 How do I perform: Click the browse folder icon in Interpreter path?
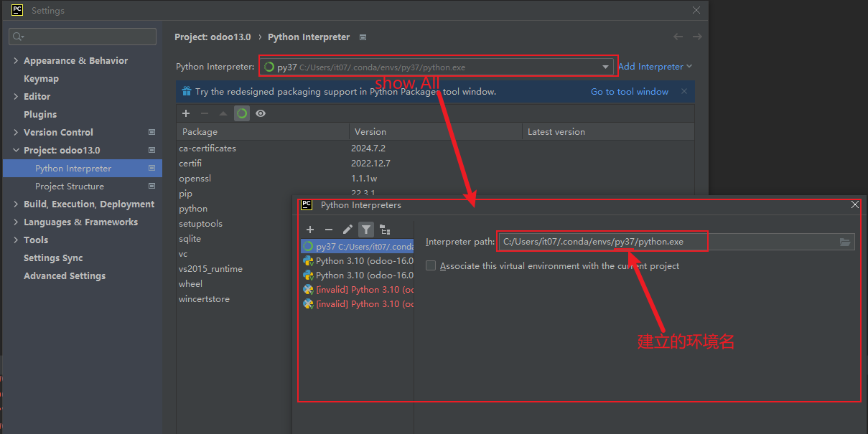point(845,242)
